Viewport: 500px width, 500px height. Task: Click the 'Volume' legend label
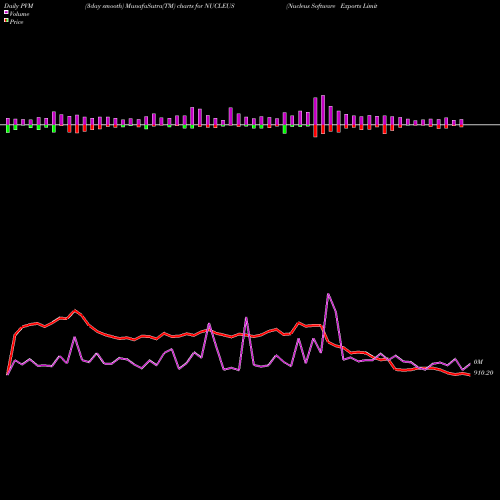(19, 14)
